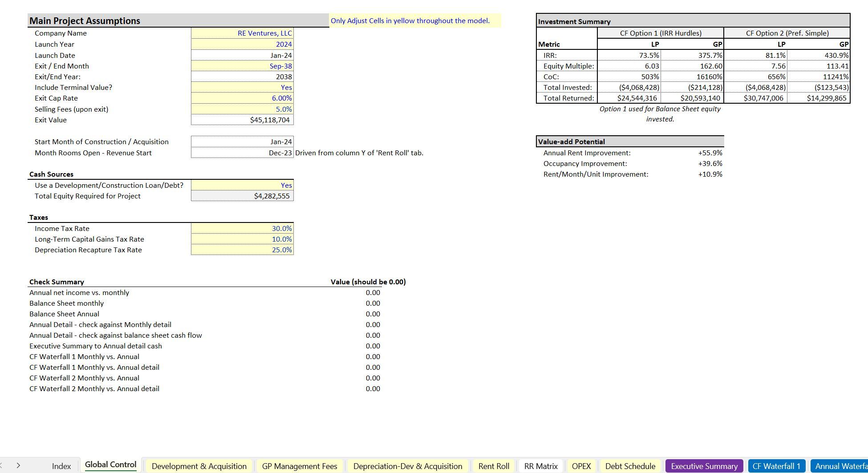Go to Depreciation-Dev & Acquisition tab
This screenshot has height=473, width=868.
point(408,466)
